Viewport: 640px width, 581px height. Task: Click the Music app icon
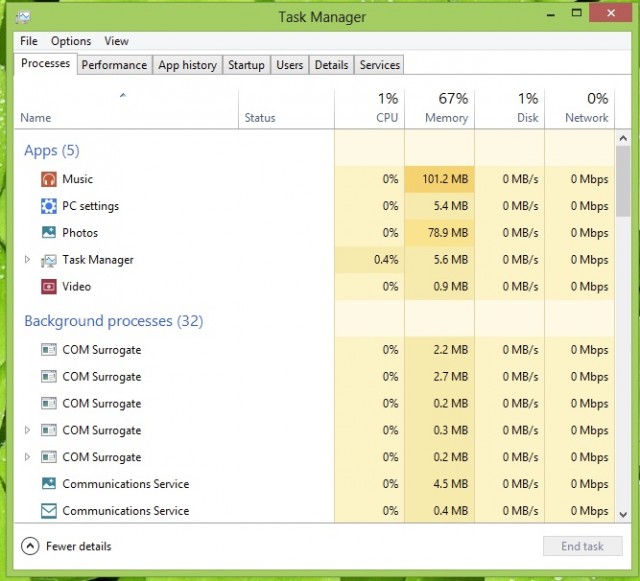(x=49, y=179)
